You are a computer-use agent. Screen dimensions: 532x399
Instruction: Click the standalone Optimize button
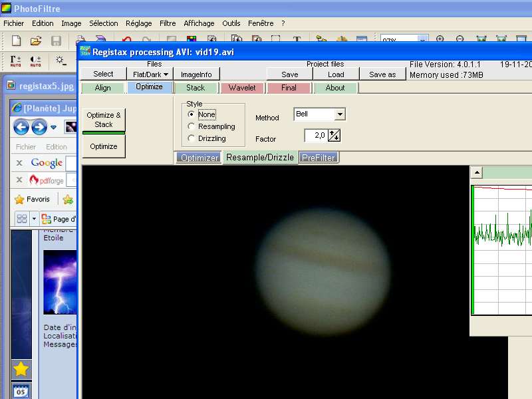(104, 146)
